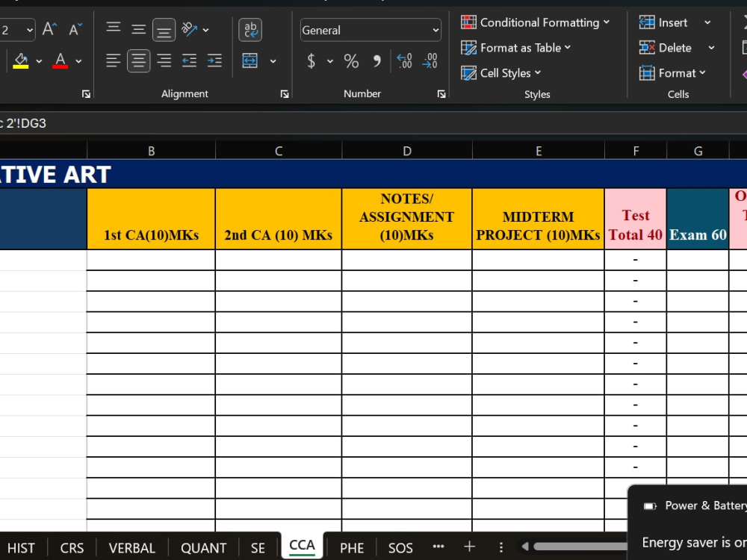This screenshot has height=560, width=747.
Task: Select column F header
Action: (636, 151)
